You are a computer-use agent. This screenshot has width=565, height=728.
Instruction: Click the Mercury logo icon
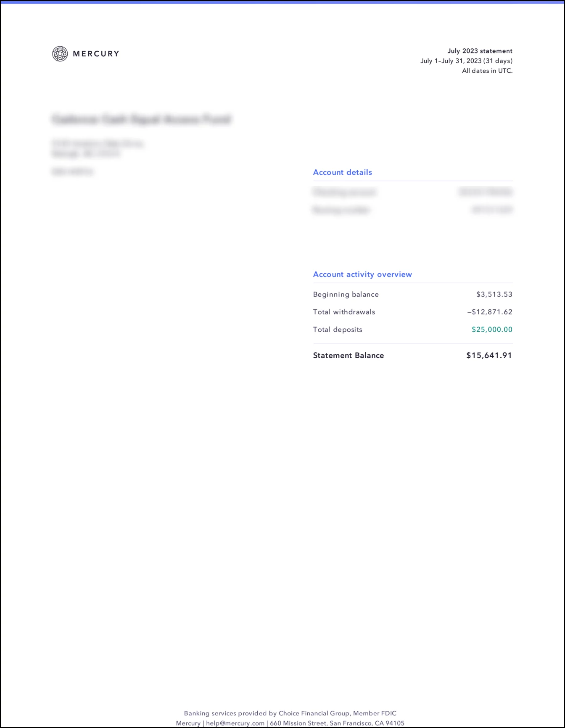[x=60, y=54]
